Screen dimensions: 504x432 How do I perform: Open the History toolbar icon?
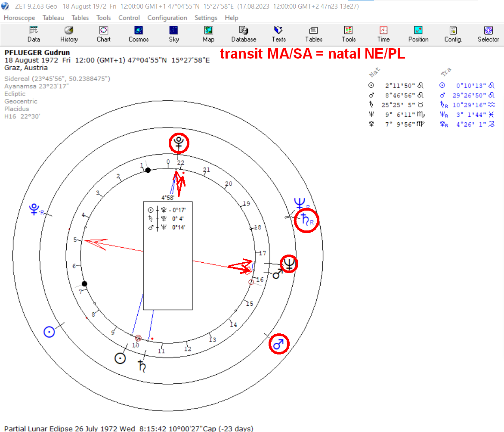69,34
